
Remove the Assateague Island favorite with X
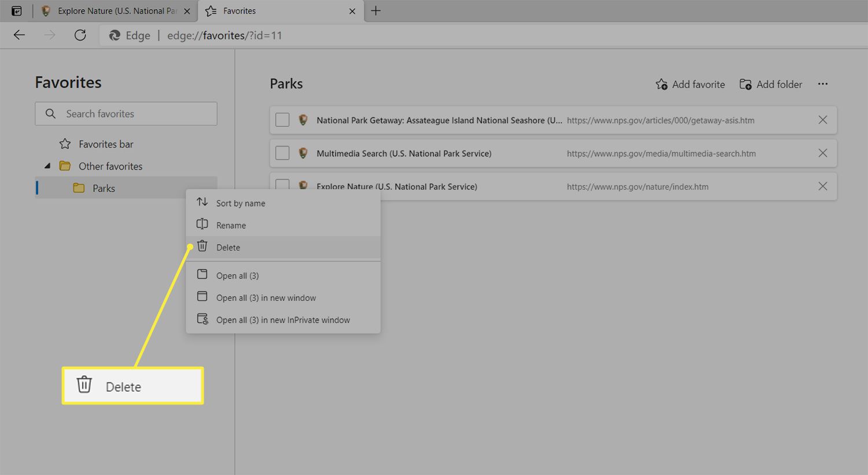tap(822, 120)
